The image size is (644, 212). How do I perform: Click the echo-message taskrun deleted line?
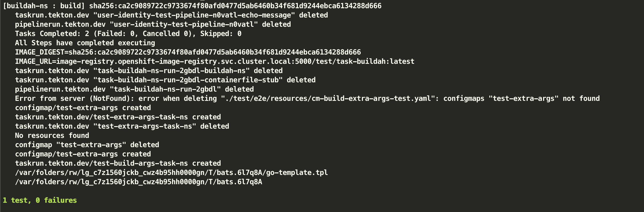(171, 15)
